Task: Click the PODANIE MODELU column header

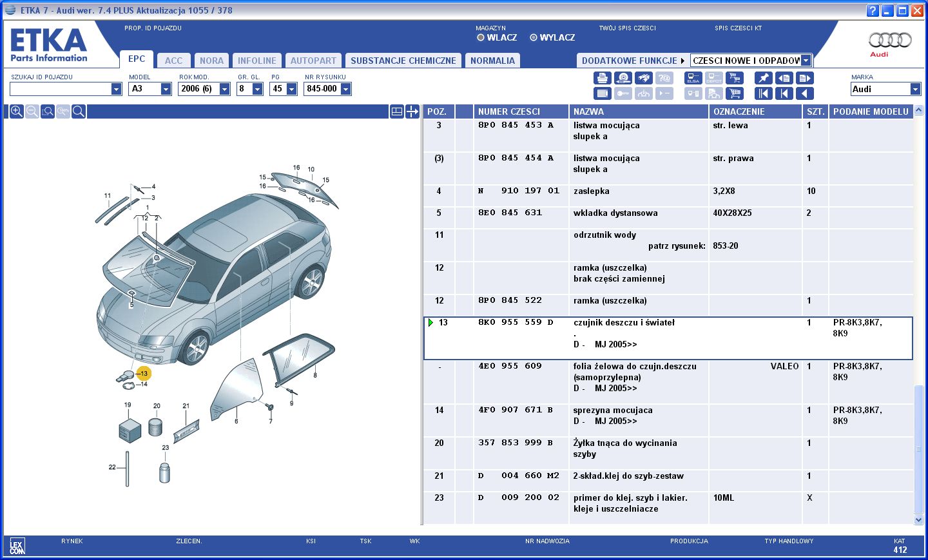Action: click(x=871, y=111)
